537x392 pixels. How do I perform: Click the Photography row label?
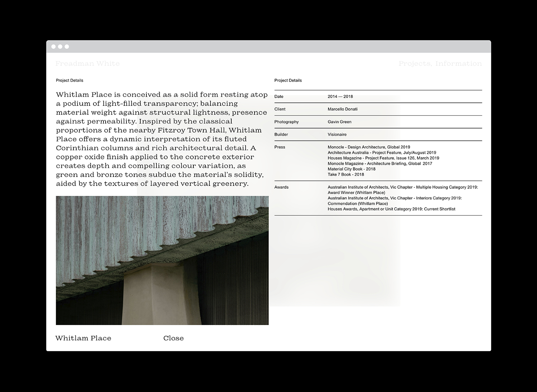[x=286, y=122]
